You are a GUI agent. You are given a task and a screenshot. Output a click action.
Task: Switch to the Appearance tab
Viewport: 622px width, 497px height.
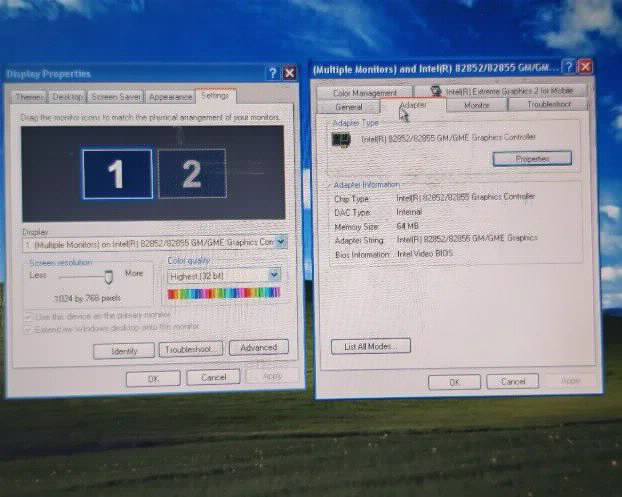pos(170,97)
